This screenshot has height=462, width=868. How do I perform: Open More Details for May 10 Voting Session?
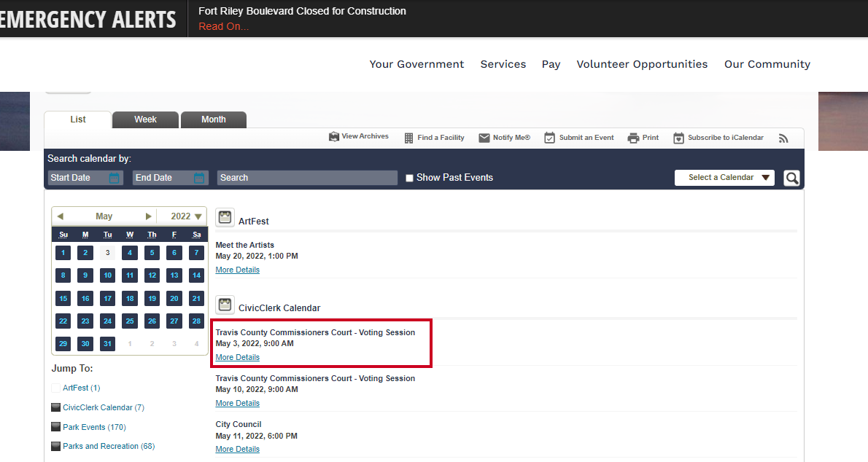pyautogui.click(x=238, y=404)
